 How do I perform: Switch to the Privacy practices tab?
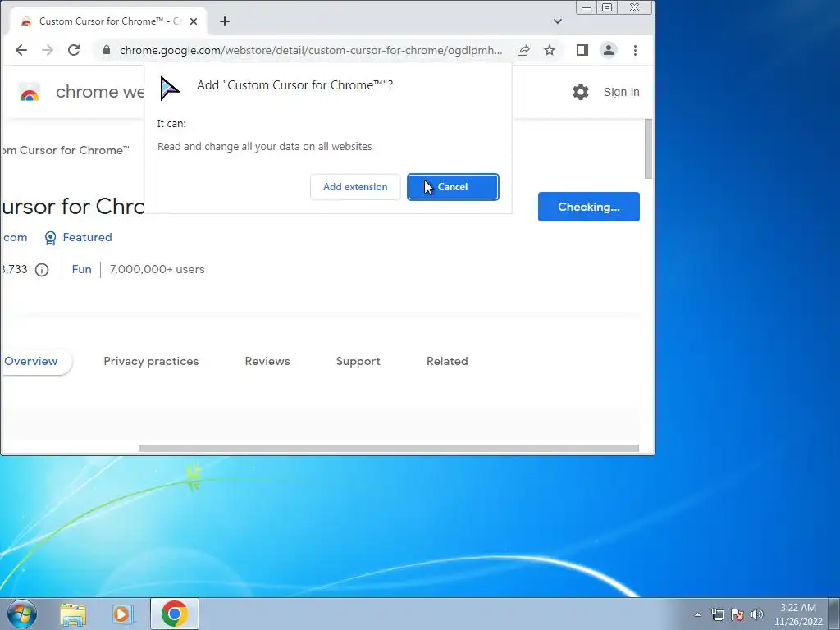click(151, 361)
